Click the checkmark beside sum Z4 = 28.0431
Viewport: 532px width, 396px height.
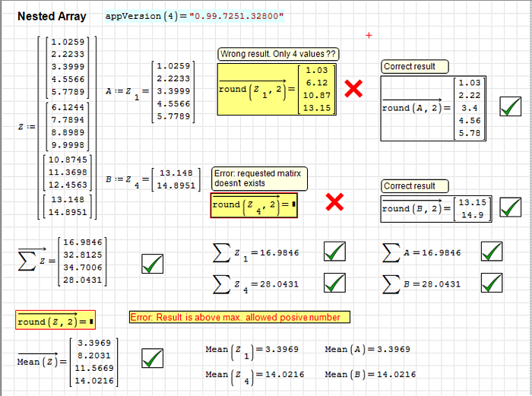tap(334, 283)
